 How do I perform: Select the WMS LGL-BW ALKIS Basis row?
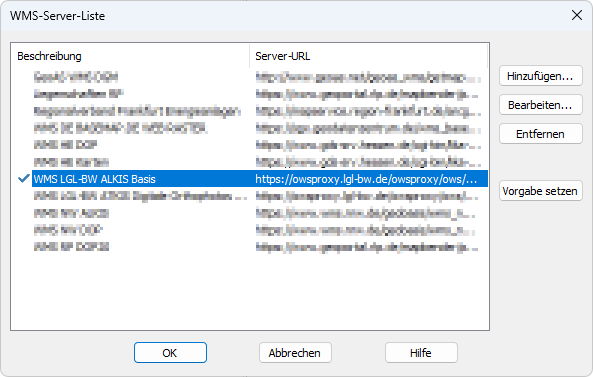pyautogui.click(x=260, y=178)
